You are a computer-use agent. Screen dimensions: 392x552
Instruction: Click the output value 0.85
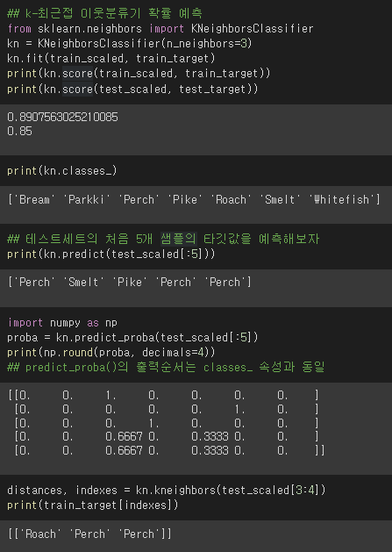19,131
